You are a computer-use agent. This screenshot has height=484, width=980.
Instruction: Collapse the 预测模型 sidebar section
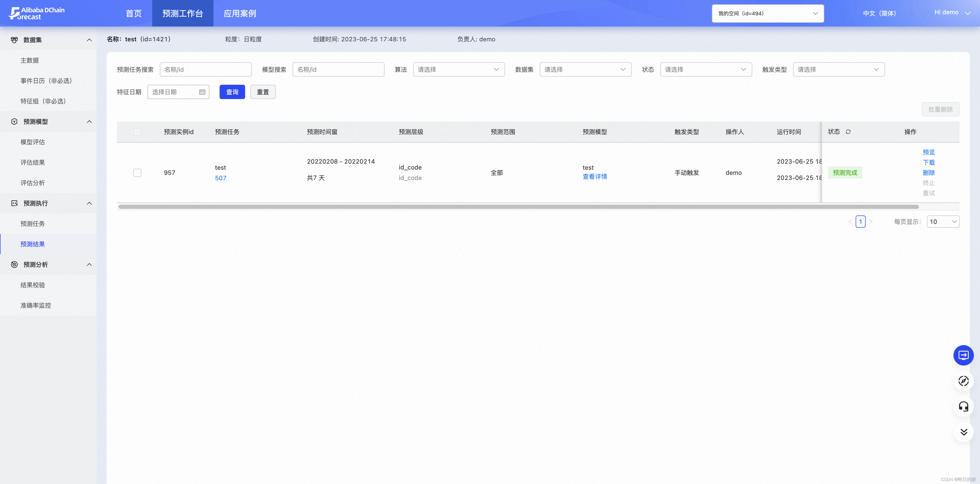(89, 122)
